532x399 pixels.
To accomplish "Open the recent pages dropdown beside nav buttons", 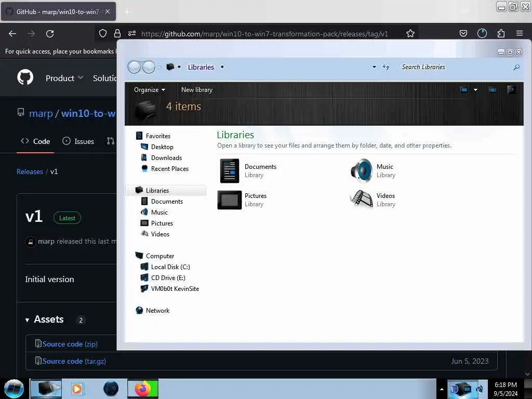I will (x=159, y=67).
